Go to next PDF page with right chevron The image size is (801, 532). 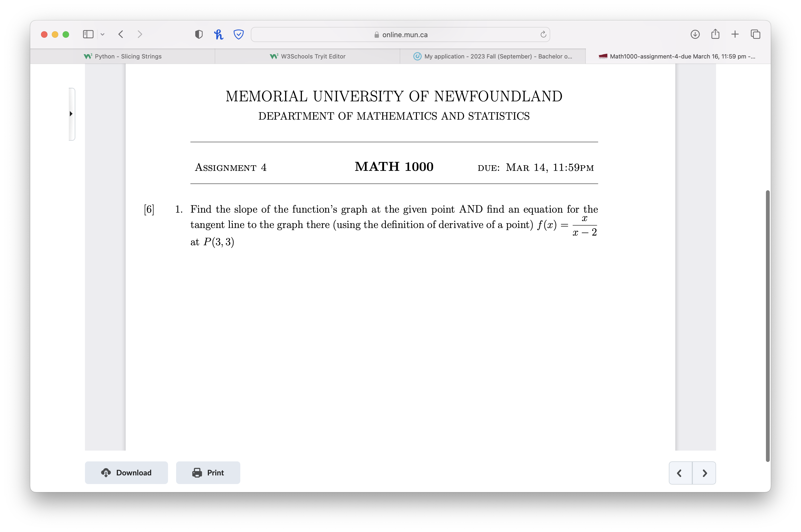tap(704, 473)
